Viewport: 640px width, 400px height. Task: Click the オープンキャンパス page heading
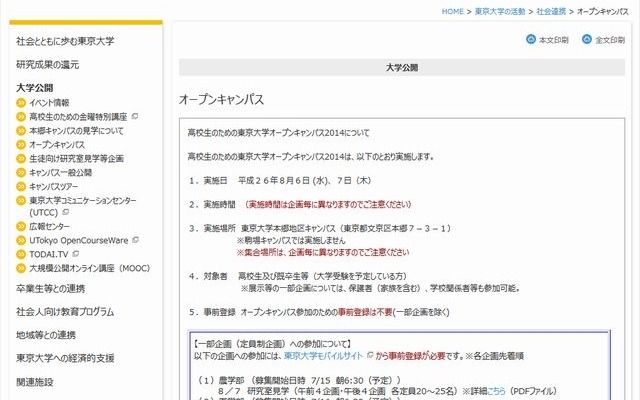point(221,100)
